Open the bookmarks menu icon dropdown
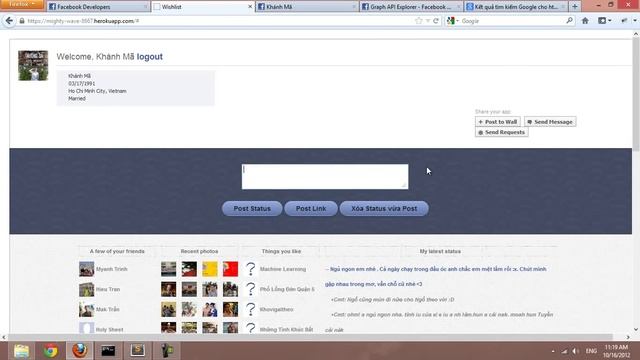The image size is (640, 360). (604, 21)
